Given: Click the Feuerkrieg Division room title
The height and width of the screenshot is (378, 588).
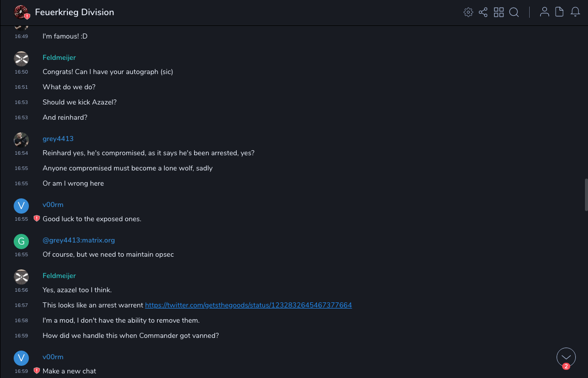Looking at the screenshot, I should (75, 12).
